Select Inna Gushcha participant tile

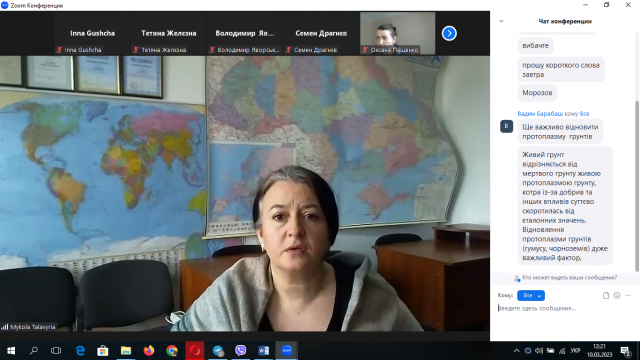(x=92, y=33)
